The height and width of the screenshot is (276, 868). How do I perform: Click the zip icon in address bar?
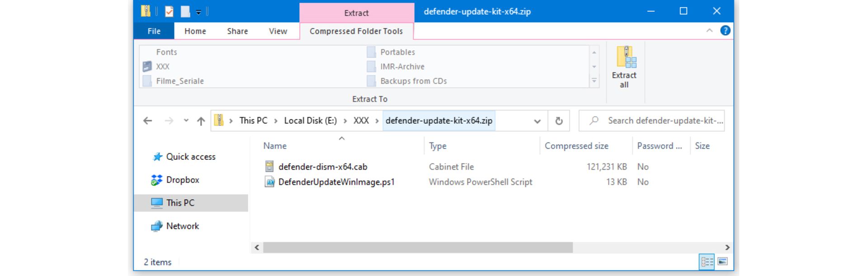point(219,120)
